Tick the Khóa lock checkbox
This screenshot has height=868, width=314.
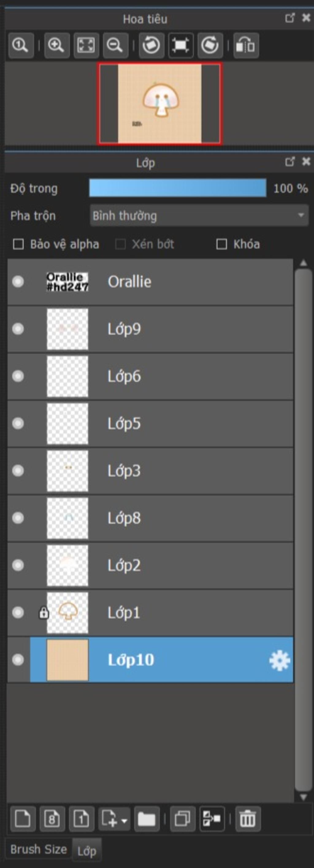click(x=221, y=244)
